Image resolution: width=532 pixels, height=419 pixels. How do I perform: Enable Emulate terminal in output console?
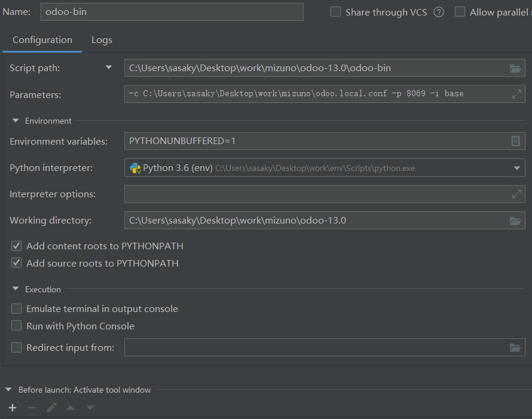pos(16,309)
